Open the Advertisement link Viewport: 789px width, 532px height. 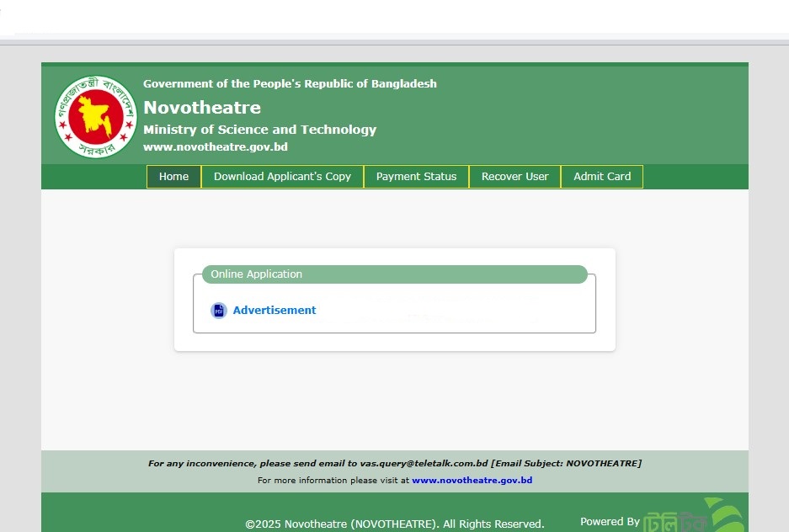tap(275, 311)
